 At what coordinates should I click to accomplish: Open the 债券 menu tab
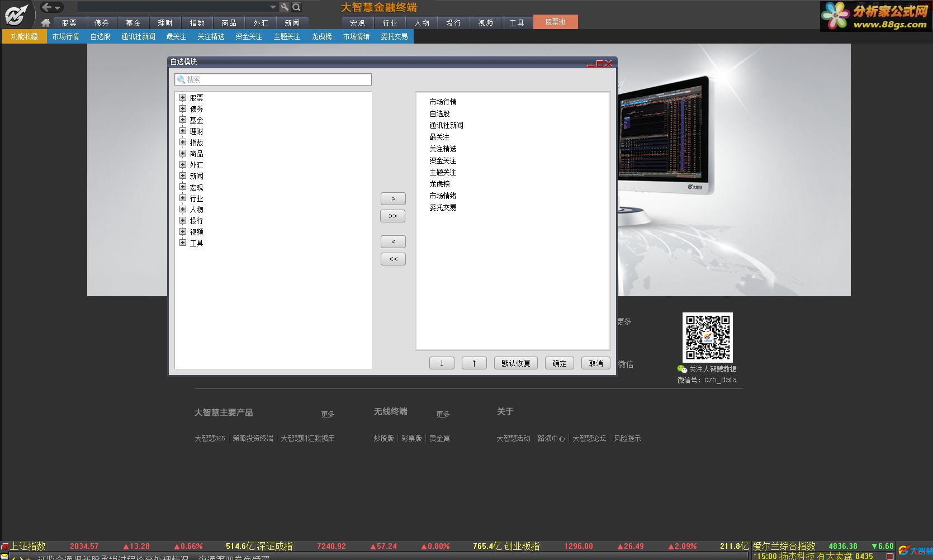click(101, 23)
